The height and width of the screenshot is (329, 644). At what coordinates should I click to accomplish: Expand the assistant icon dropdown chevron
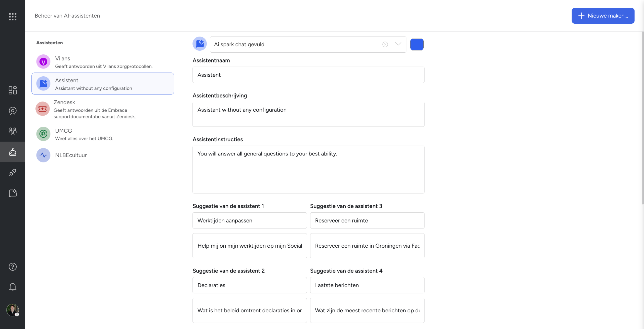[x=398, y=44]
